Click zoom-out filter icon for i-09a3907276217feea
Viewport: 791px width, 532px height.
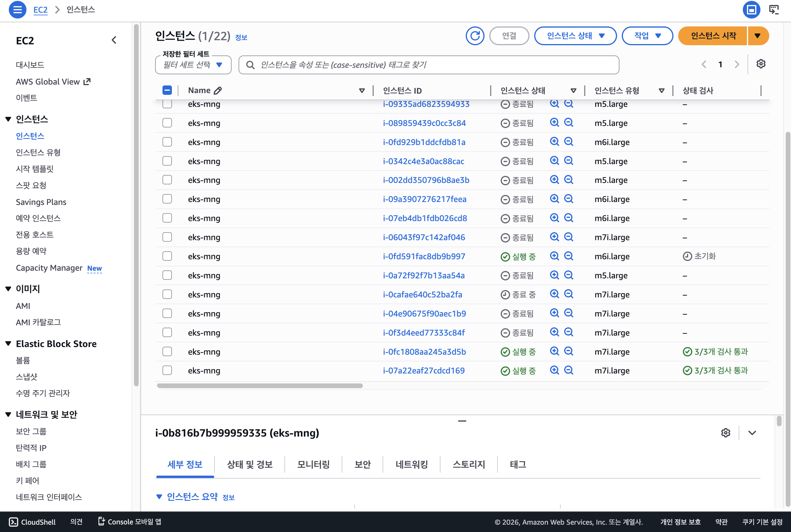(x=569, y=199)
